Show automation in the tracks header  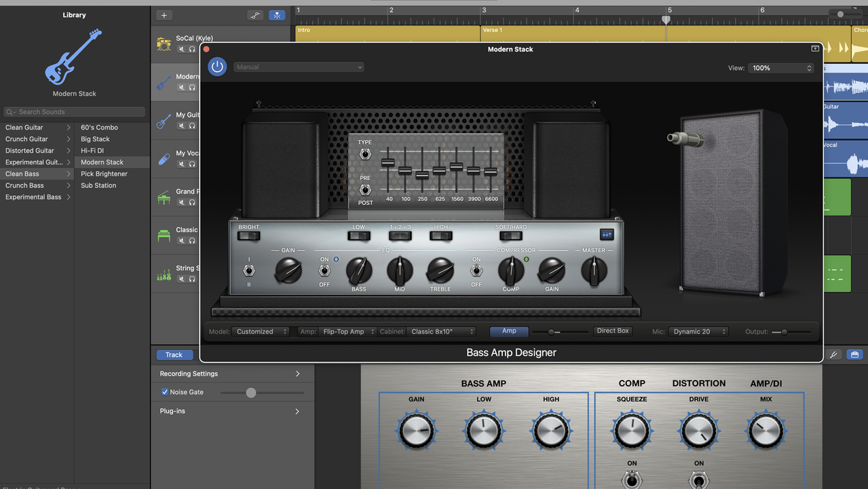[255, 15]
